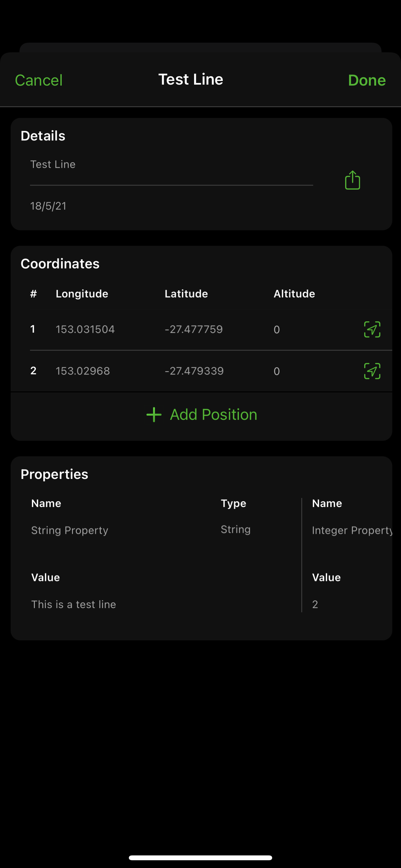This screenshot has width=401, height=868.
Task: Add Position to the coordinates list
Action: tap(201, 414)
